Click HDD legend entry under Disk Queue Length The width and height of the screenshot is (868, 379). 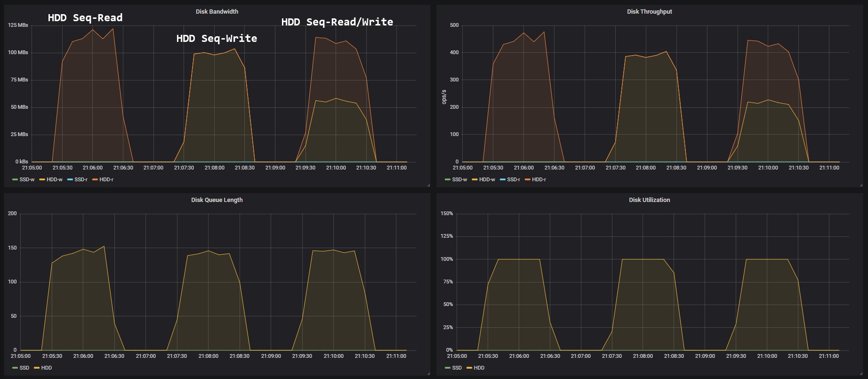(47, 368)
